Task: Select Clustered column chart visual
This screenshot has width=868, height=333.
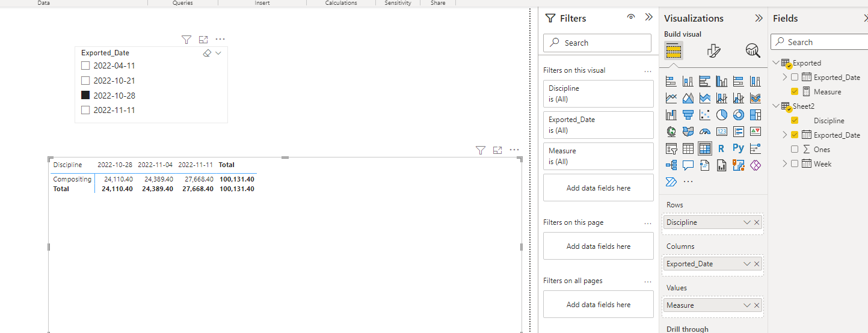Action: pos(722,81)
